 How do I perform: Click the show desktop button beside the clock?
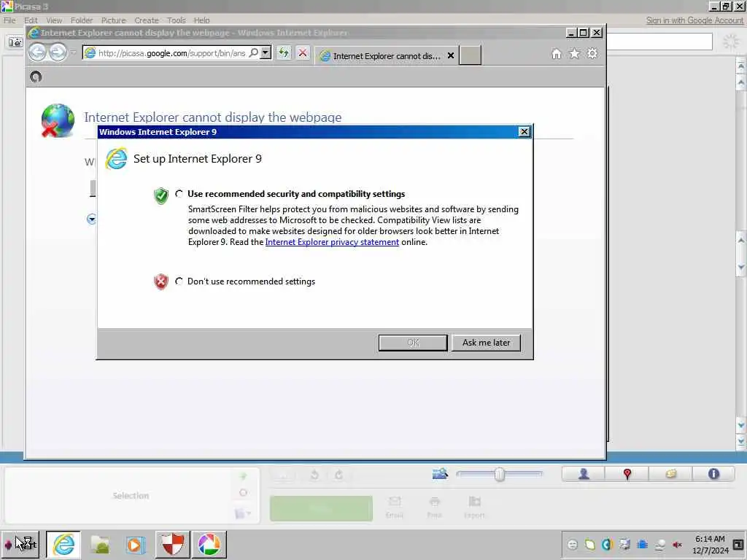click(x=738, y=544)
